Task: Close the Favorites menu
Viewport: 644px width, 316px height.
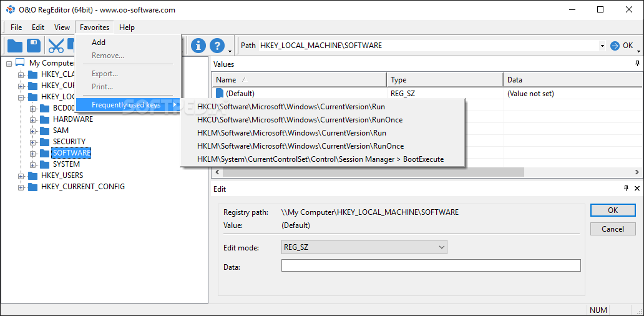Action: pyautogui.click(x=94, y=27)
